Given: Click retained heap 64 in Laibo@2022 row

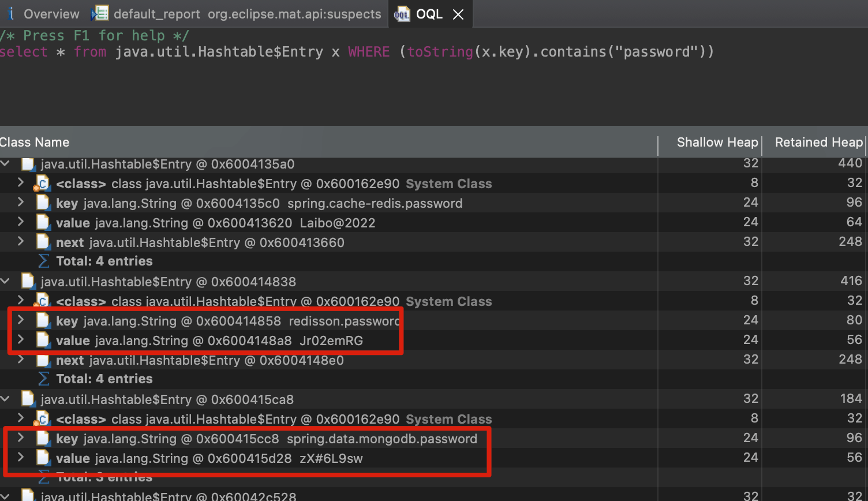Looking at the screenshot, I should pyautogui.click(x=854, y=222).
